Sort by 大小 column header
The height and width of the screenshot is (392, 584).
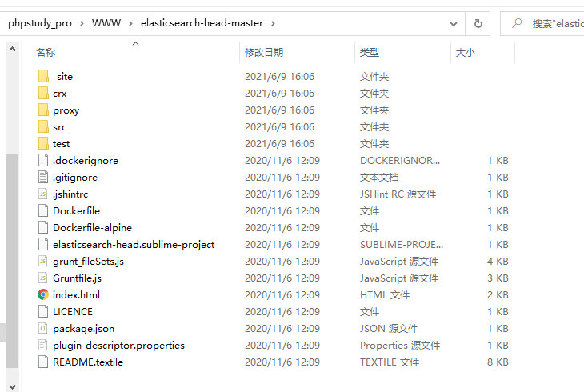[x=466, y=53]
